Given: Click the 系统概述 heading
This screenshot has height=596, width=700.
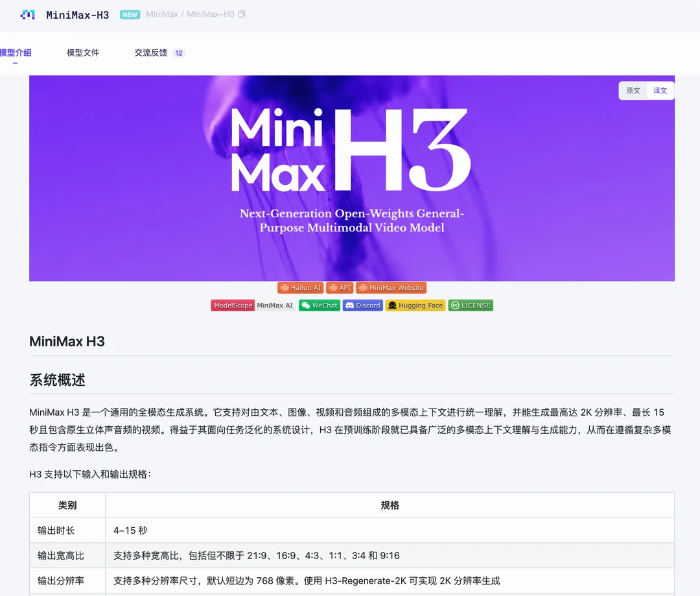Looking at the screenshot, I should pyautogui.click(x=57, y=380).
